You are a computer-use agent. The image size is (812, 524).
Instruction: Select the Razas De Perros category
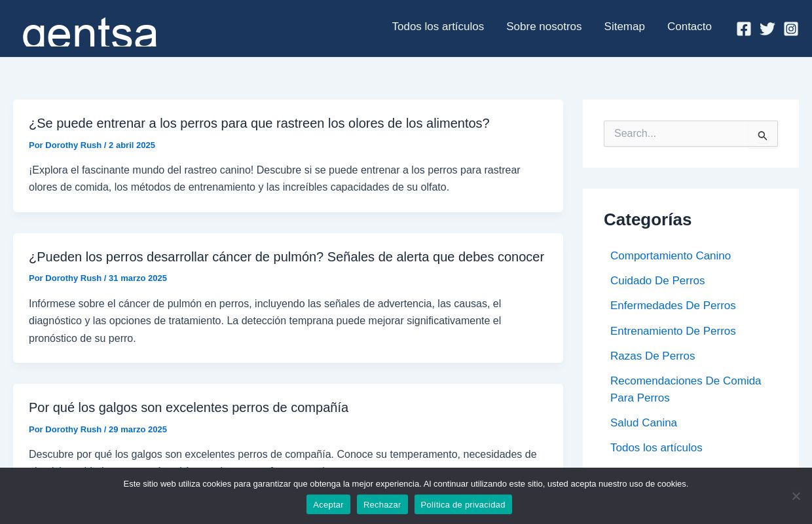(653, 356)
